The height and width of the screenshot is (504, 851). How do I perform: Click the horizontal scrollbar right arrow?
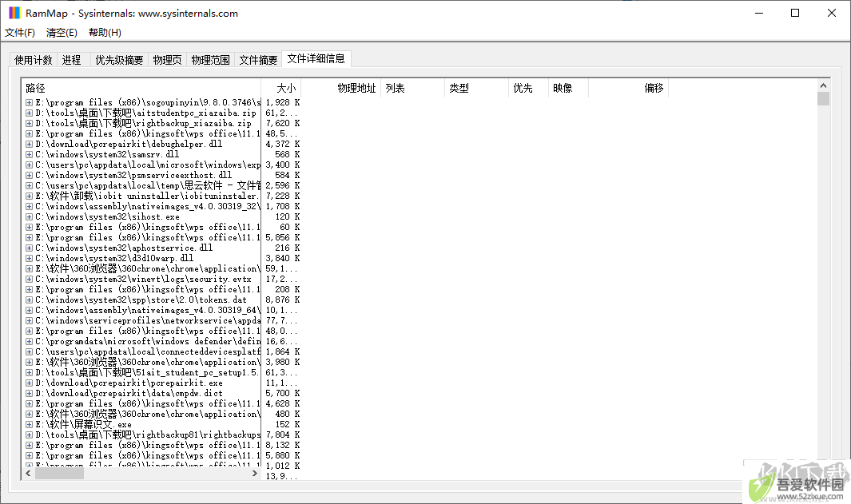[x=255, y=474]
